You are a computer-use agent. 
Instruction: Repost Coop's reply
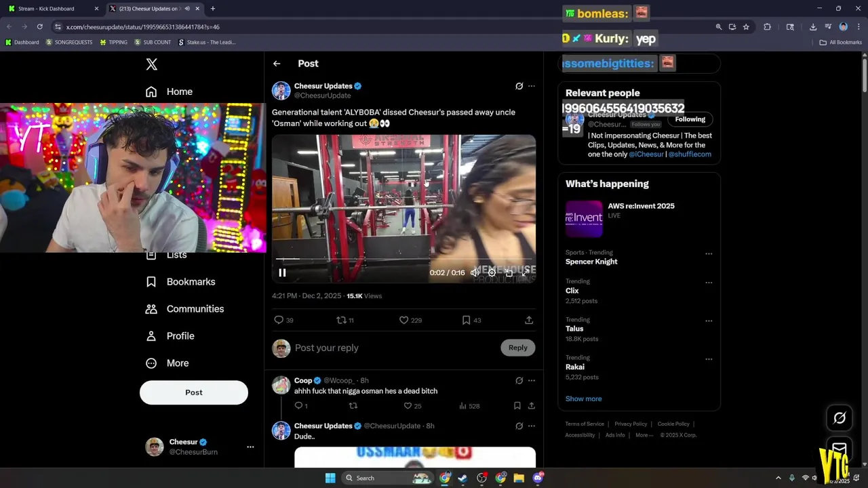353,405
